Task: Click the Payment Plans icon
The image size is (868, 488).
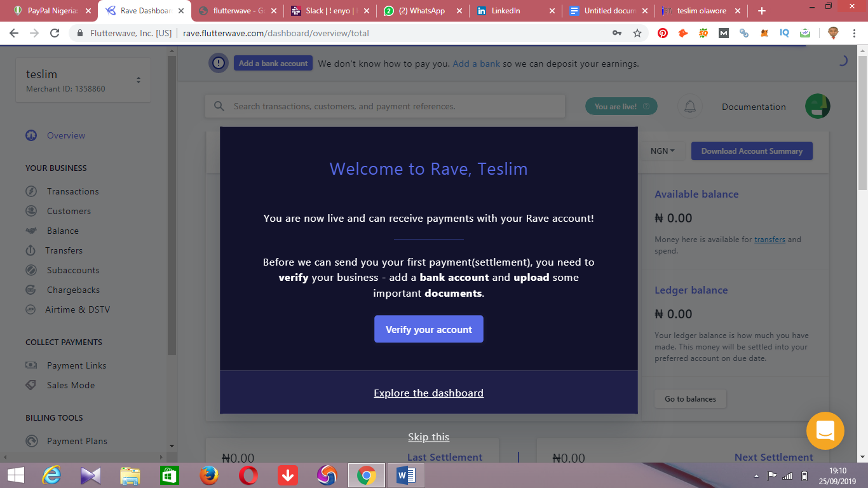Action: point(31,441)
